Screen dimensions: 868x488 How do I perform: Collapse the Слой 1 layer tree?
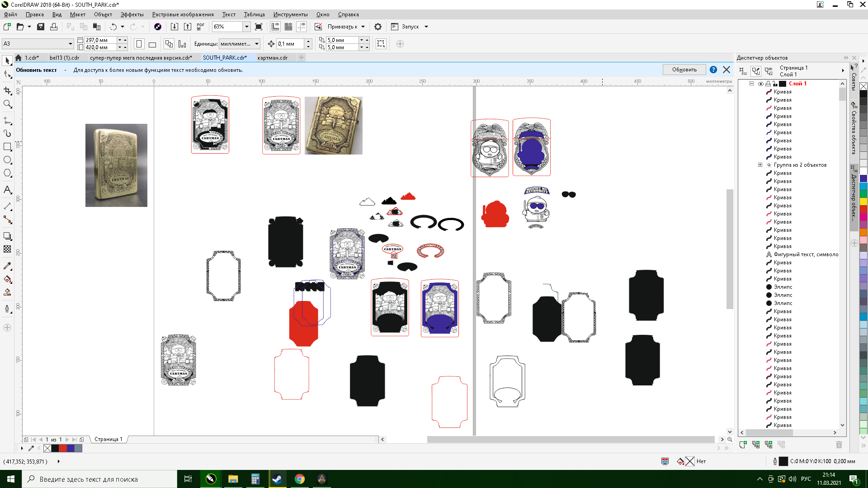pyautogui.click(x=751, y=84)
